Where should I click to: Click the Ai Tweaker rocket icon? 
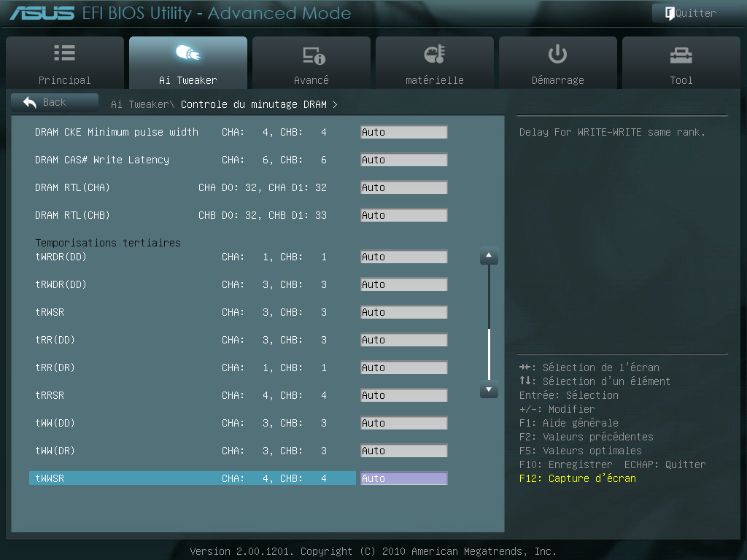pos(187,53)
